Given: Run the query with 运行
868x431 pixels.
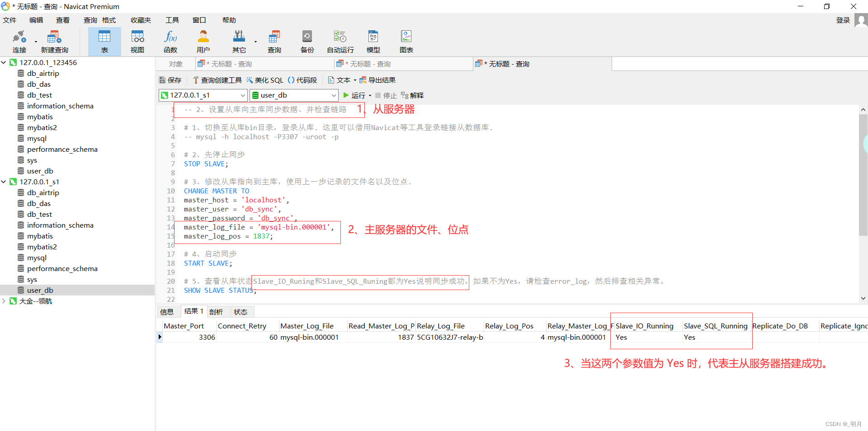Looking at the screenshot, I should tap(354, 95).
